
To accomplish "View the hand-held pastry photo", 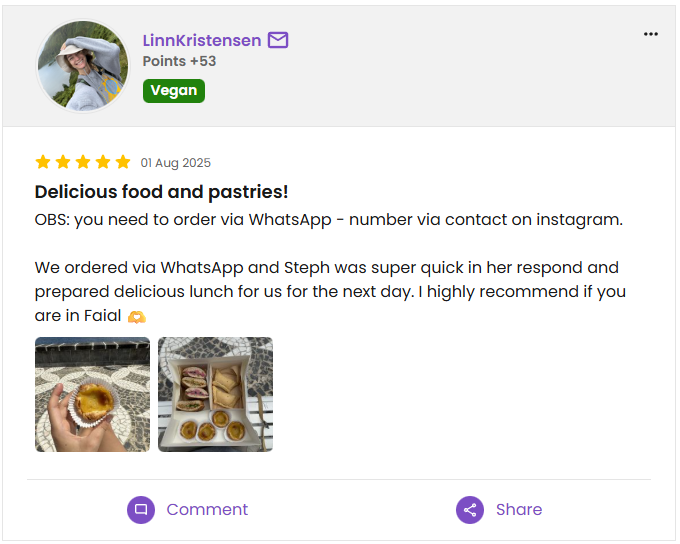I will point(92,394).
